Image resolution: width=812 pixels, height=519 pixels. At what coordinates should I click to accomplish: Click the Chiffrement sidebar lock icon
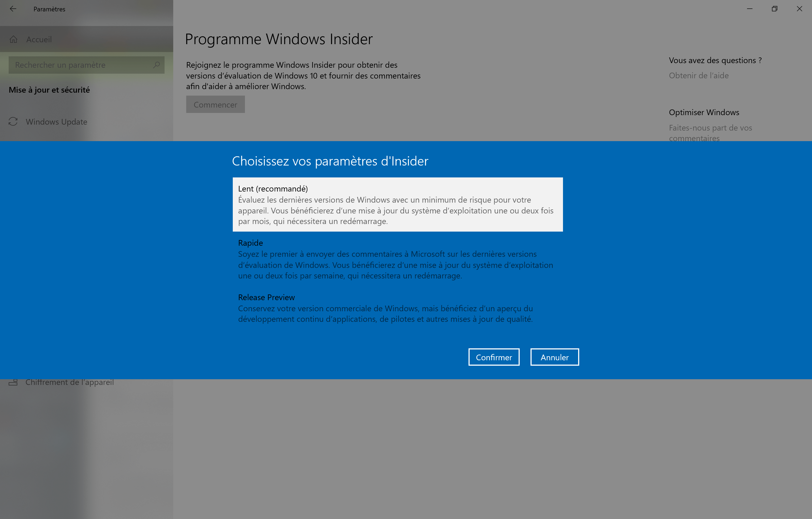tap(13, 382)
